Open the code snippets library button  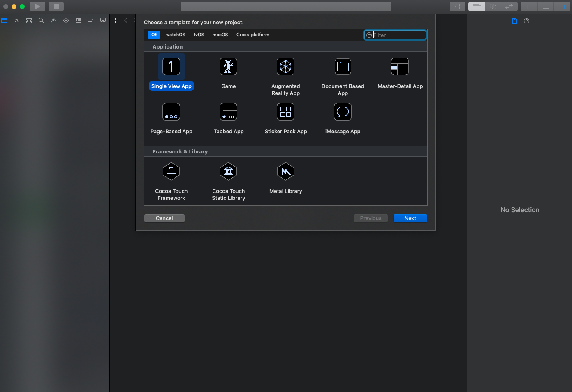pos(457,7)
